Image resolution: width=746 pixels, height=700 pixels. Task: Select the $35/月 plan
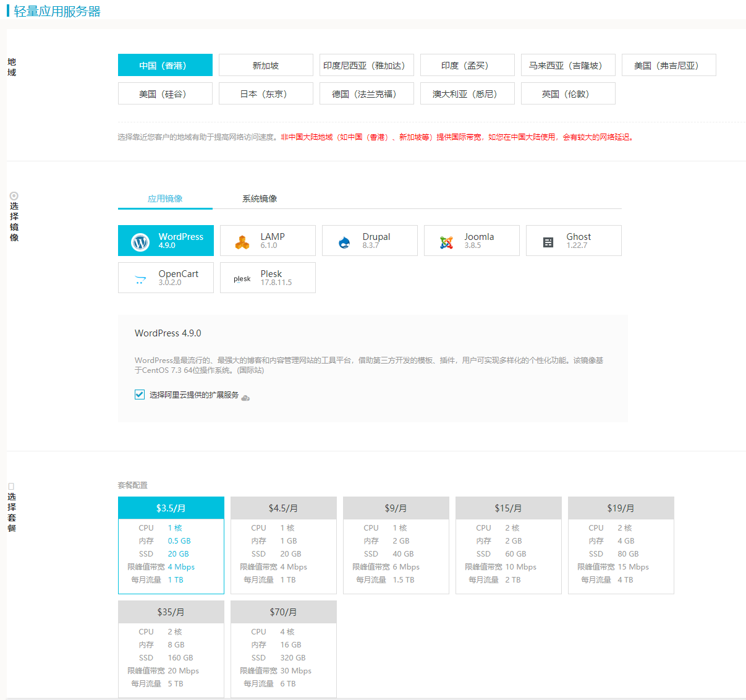tap(171, 649)
